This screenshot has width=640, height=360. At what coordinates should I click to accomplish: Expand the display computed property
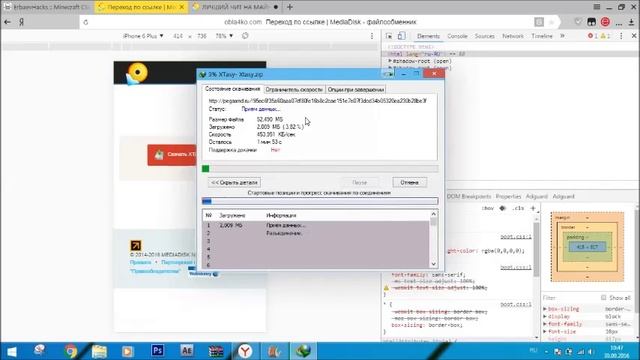click(x=545, y=316)
